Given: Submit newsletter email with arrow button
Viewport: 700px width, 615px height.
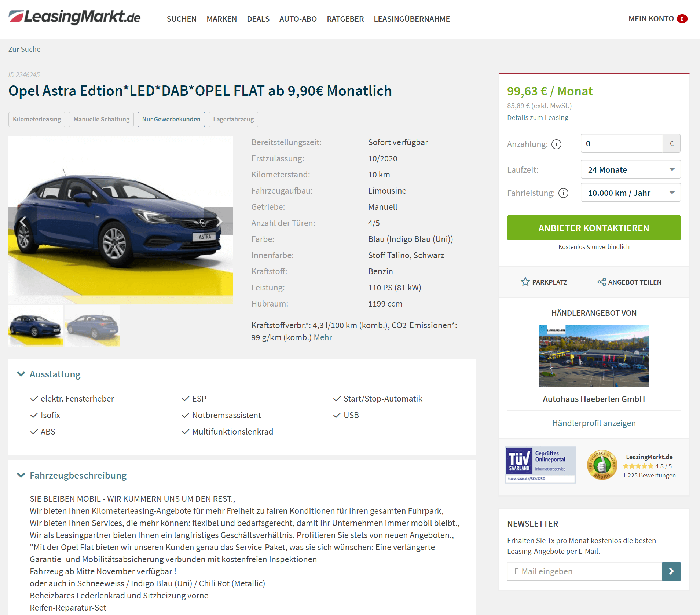Looking at the screenshot, I should [671, 571].
